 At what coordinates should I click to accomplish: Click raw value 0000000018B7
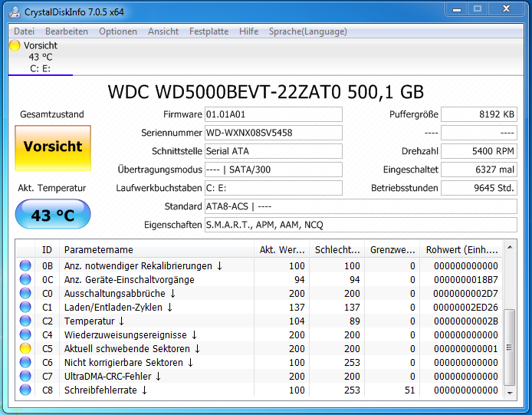click(x=465, y=279)
